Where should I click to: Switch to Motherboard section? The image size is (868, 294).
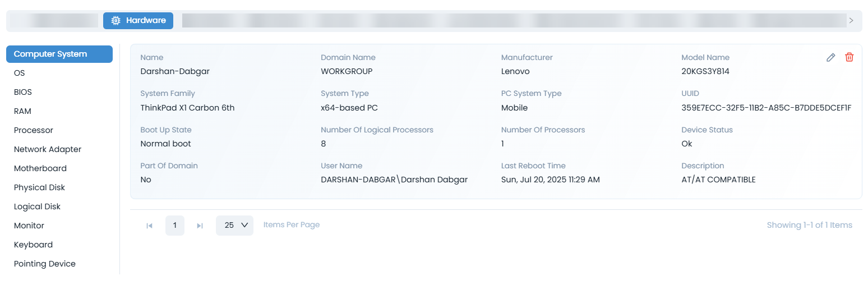coord(40,169)
